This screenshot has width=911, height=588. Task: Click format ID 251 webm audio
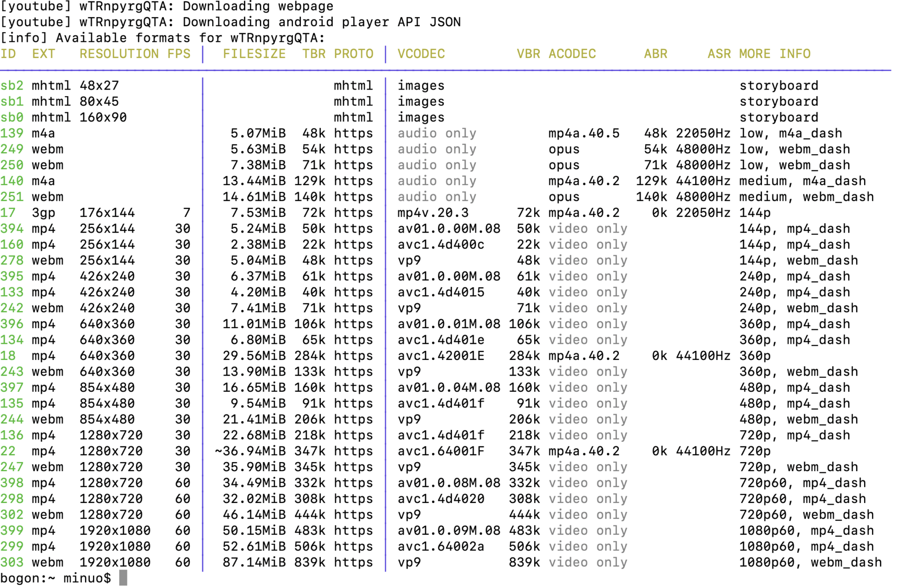tap(12, 197)
